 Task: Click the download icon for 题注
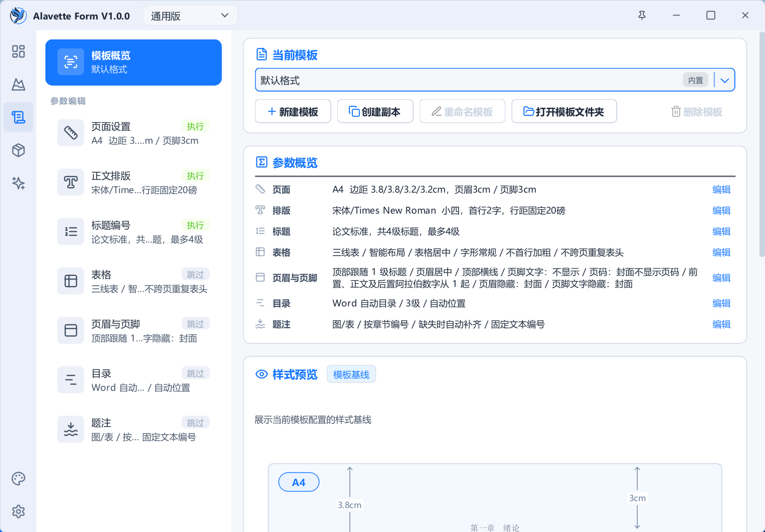(71, 429)
